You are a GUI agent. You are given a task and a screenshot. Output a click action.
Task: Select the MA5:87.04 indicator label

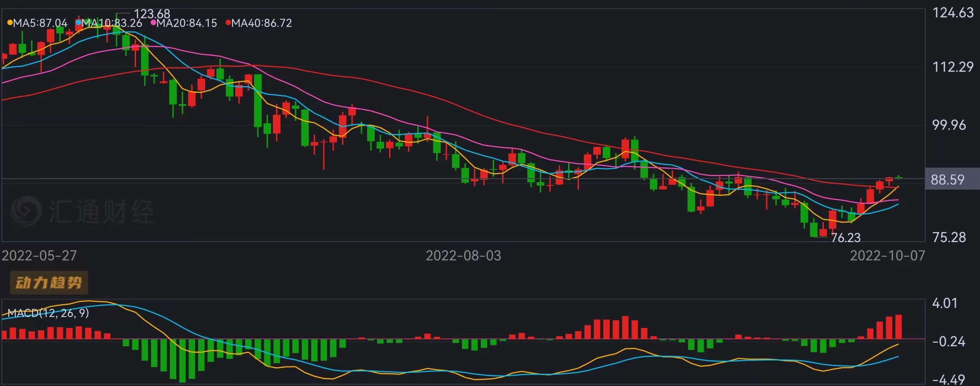pos(40,23)
